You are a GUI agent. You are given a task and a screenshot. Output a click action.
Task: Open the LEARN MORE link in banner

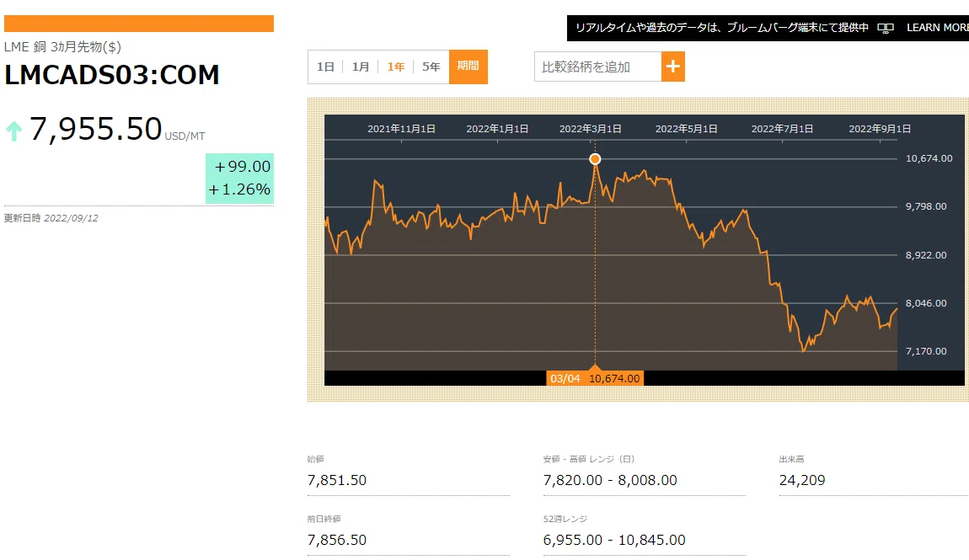click(938, 28)
